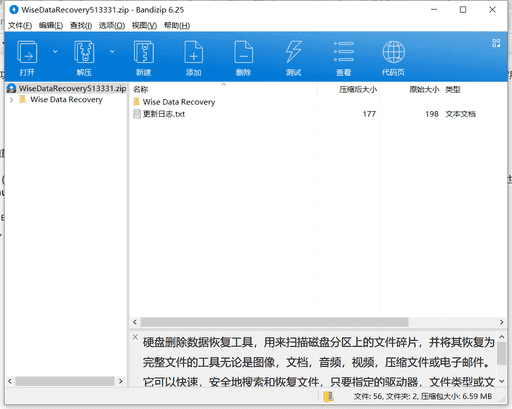512x409 pixels.
Task: Click the 解压 (Extract) toolbar icon
Action: (84, 52)
